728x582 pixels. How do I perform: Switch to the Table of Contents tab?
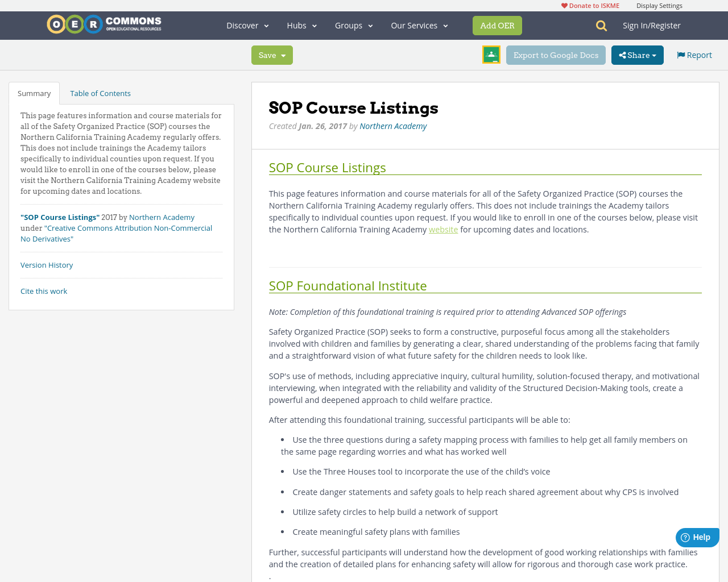(x=100, y=92)
